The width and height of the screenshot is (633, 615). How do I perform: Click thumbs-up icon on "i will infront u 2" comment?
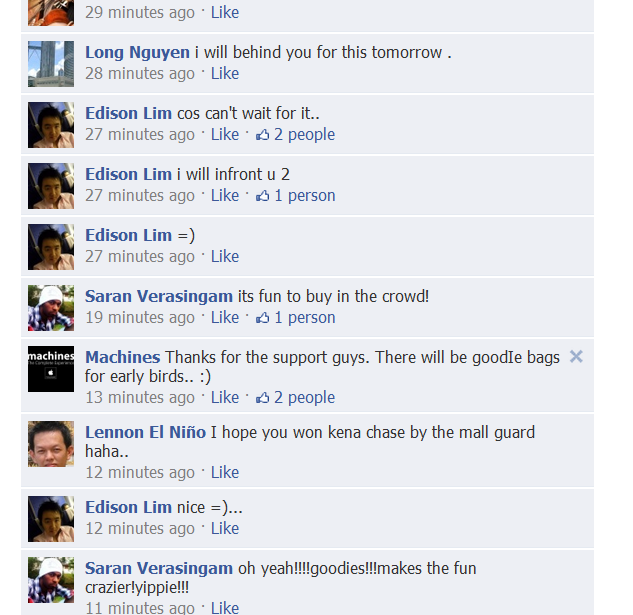click(262, 196)
